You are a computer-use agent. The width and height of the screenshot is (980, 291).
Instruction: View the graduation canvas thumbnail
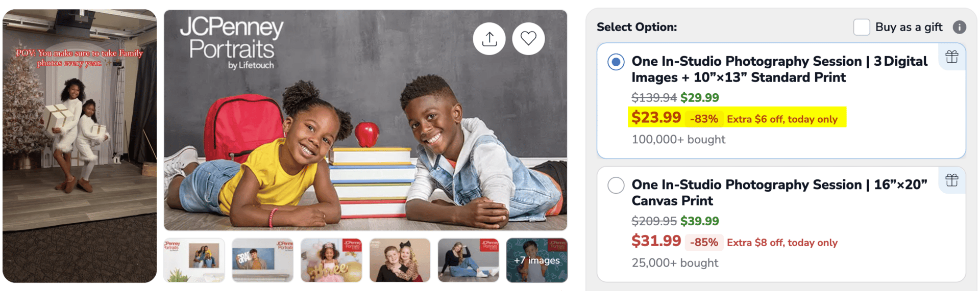point(262,260)
